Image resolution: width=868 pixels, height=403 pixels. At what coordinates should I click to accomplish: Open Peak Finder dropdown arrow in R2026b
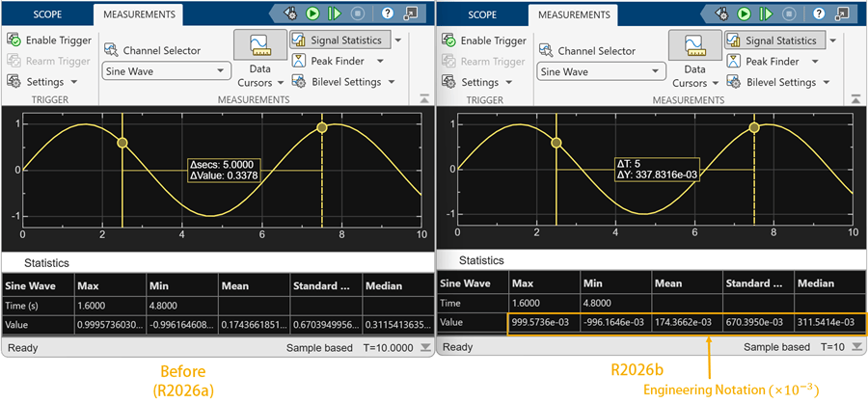(815, 62)
